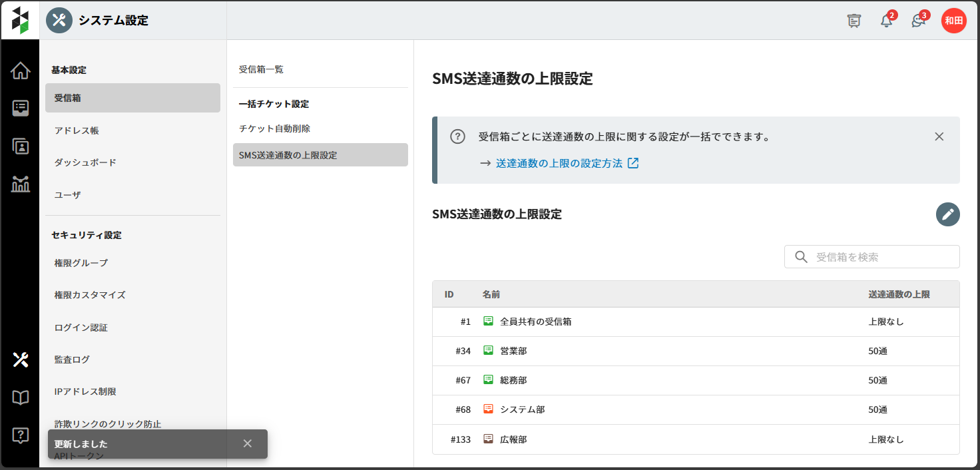This screenshot has width=980, height=470.
Task: Click the notification bell icon
Action: (886, 21)
